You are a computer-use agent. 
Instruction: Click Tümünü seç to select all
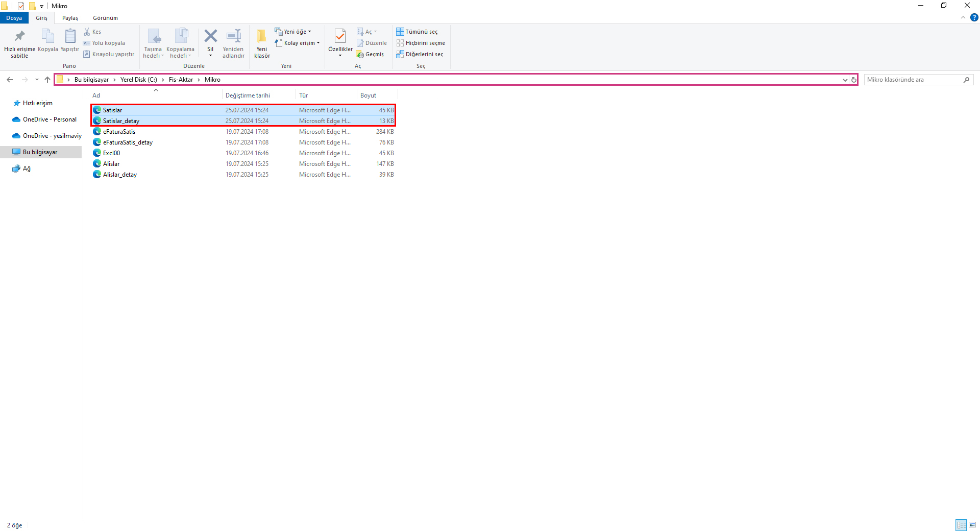pyautogui.click(x=416, y=32)
